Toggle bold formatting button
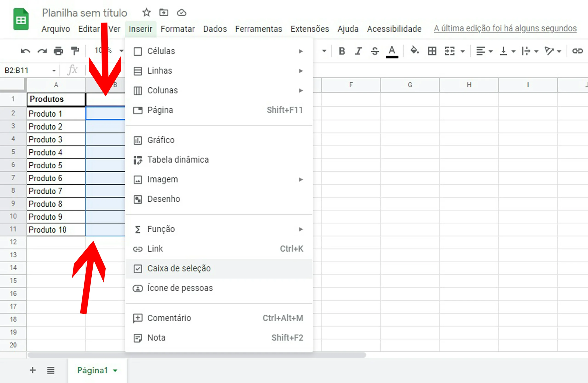 [342, 51]
